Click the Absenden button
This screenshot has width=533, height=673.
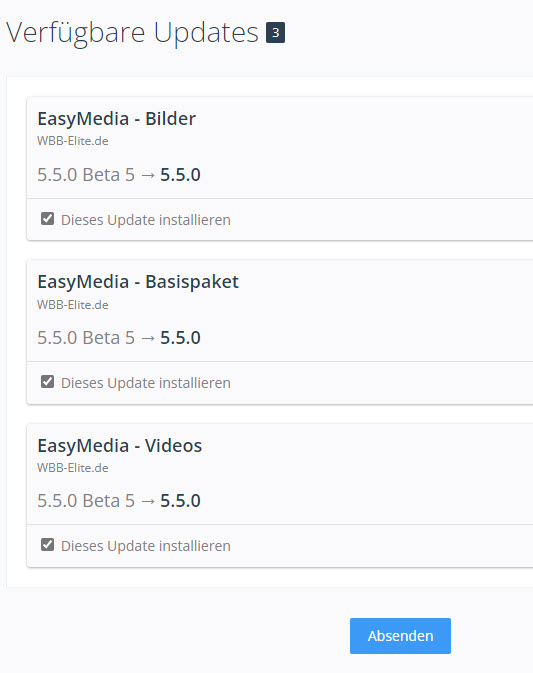[400, 636]
